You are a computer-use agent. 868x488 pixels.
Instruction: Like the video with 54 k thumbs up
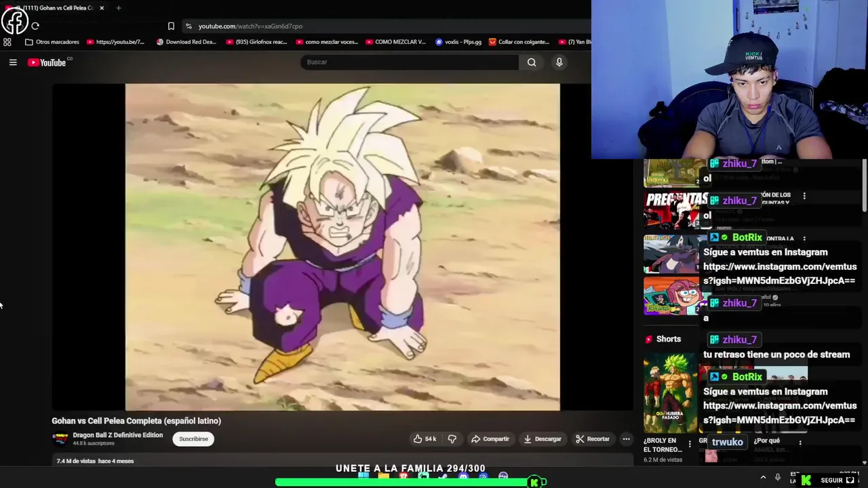(x=425, y=439)
